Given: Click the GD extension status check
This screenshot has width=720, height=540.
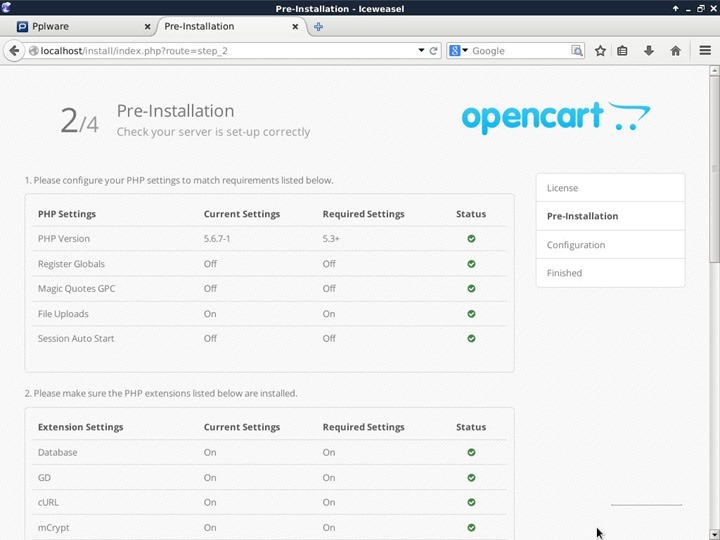Looking at the screenshot, I should [x=471, y=478].
